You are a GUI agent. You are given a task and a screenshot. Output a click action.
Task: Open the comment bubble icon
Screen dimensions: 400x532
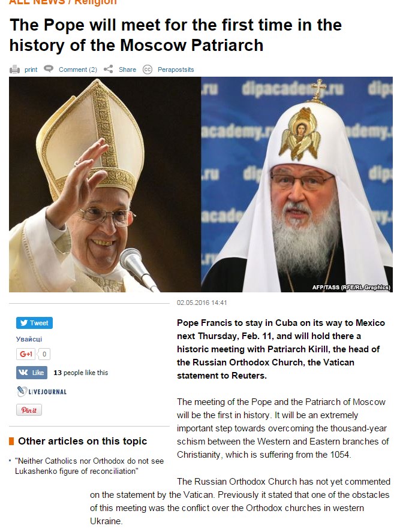49,69
